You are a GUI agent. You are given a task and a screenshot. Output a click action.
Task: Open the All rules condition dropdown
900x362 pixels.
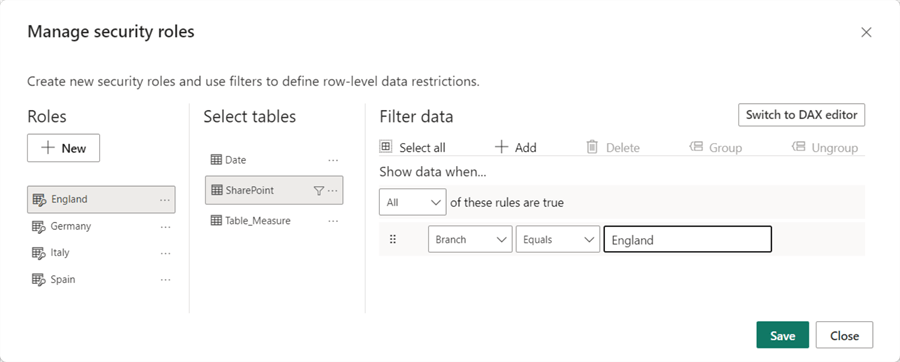[x=413, y=203]
